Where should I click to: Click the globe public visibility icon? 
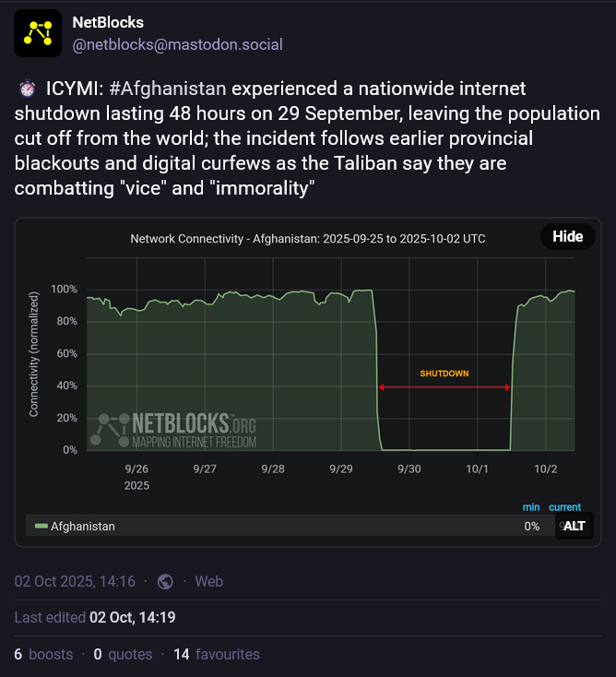pos(166,581)
